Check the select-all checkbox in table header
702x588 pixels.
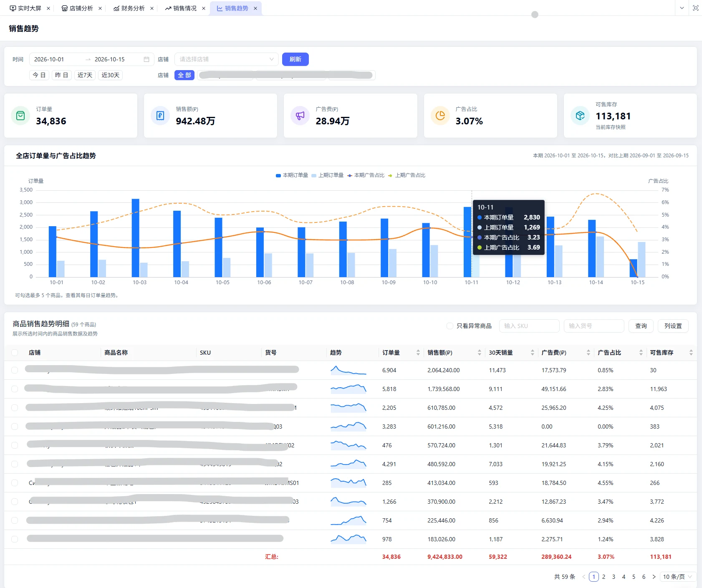[x=15, y=353]
